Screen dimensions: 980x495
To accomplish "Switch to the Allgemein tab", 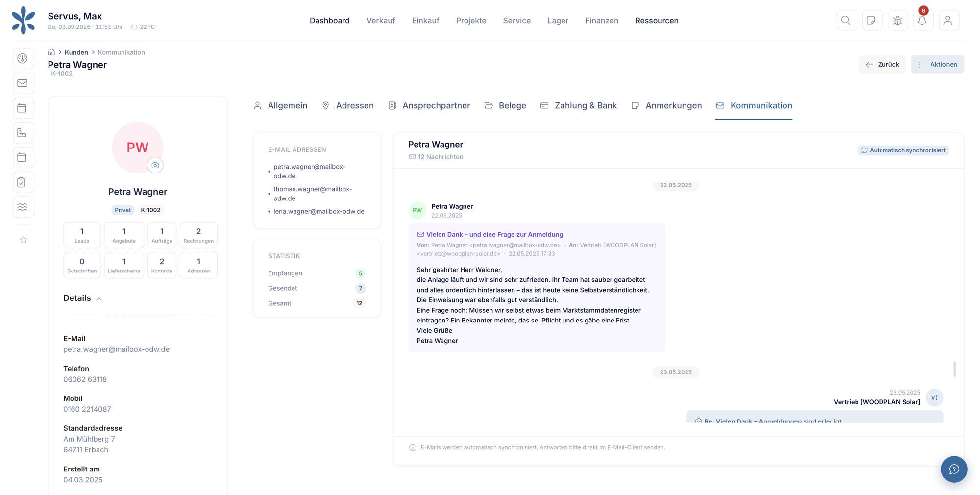I will point(280,106).
